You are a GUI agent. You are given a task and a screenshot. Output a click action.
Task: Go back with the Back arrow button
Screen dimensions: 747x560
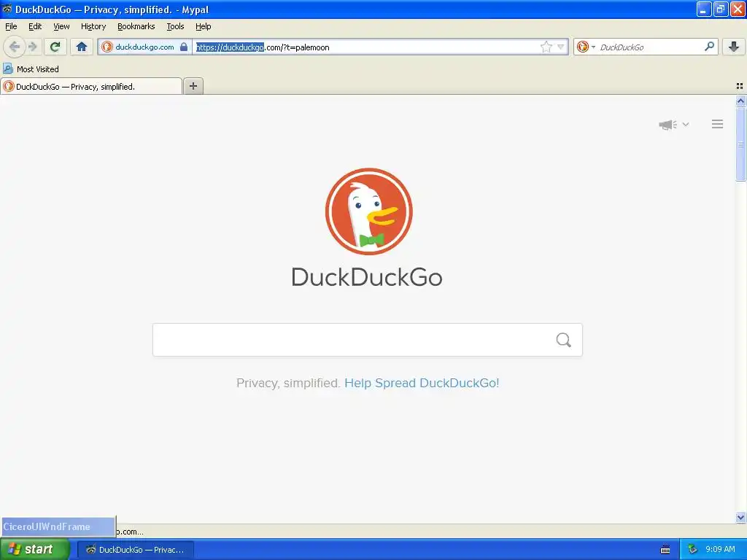(15, 47)
